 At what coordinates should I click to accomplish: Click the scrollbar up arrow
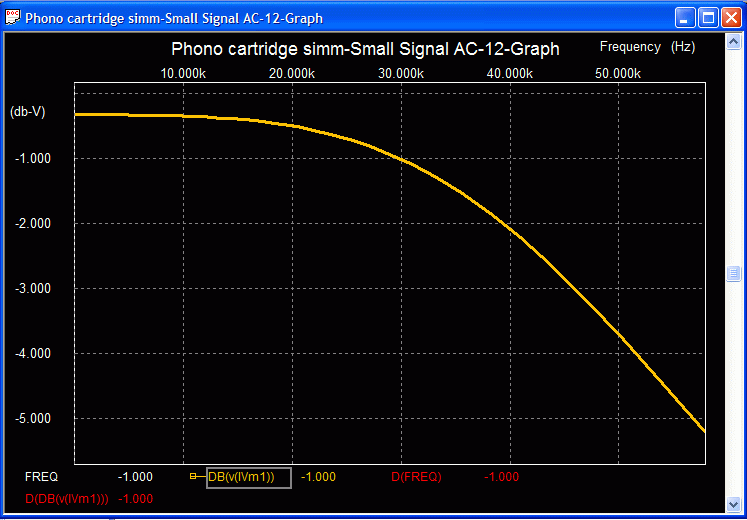pos(734,40)
